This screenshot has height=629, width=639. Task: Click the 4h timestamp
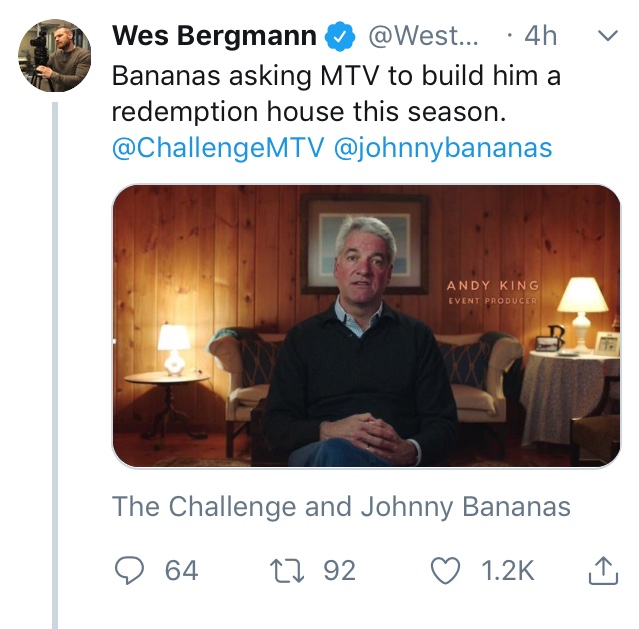[x=540, y=36]
